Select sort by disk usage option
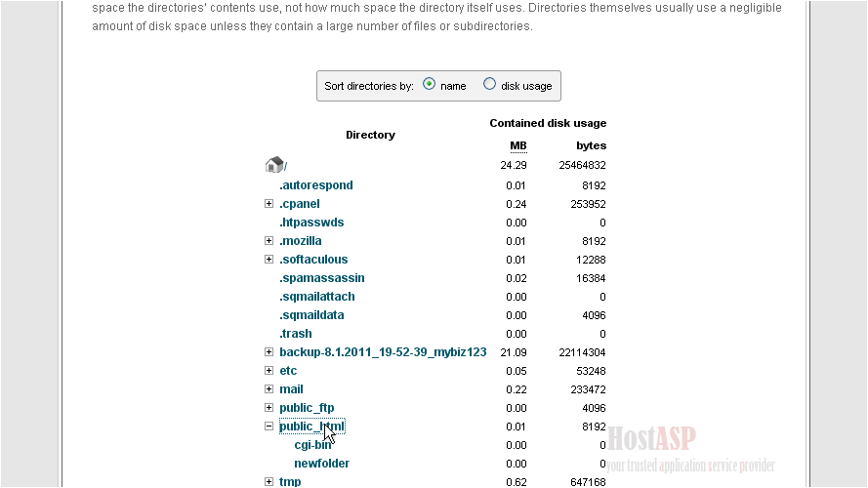This screenshot has width=868, height=488. pos(490,85)
